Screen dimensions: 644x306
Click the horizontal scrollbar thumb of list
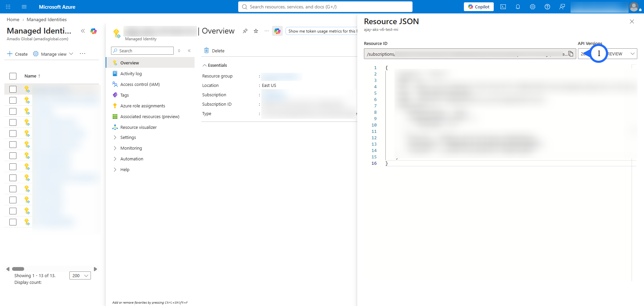tap(18, 269)
